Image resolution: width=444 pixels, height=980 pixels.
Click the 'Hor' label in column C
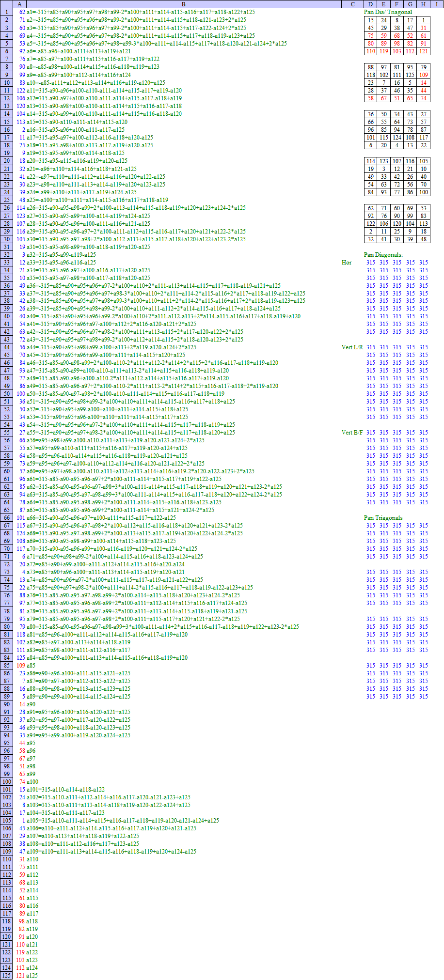pyautogui.click(x=347, y=262)
